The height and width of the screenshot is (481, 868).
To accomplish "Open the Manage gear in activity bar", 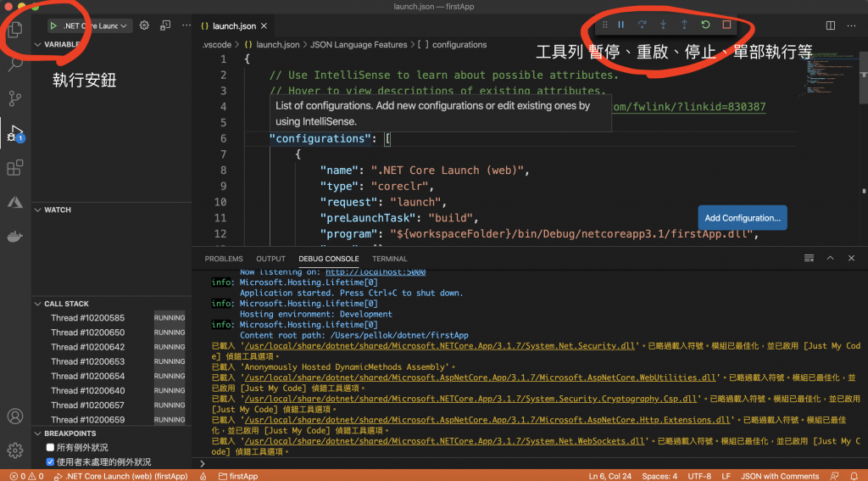I will [15, 450].
